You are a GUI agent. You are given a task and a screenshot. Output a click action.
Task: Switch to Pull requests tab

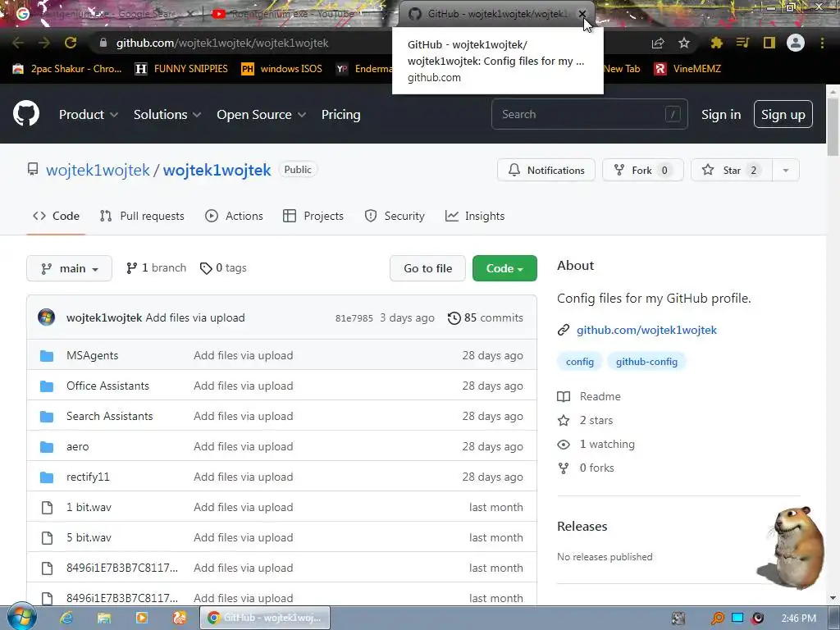click(x=142, y=216)
